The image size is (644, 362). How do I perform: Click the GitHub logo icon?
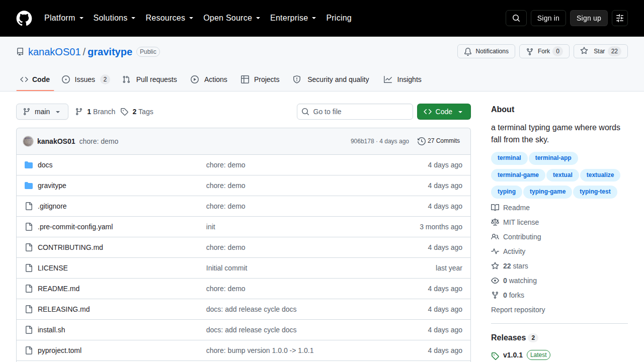coord(24,18)
